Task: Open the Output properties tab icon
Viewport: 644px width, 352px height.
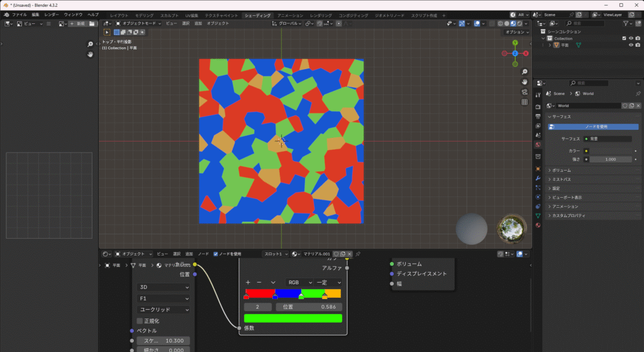Action: click(x=538, y=116)
